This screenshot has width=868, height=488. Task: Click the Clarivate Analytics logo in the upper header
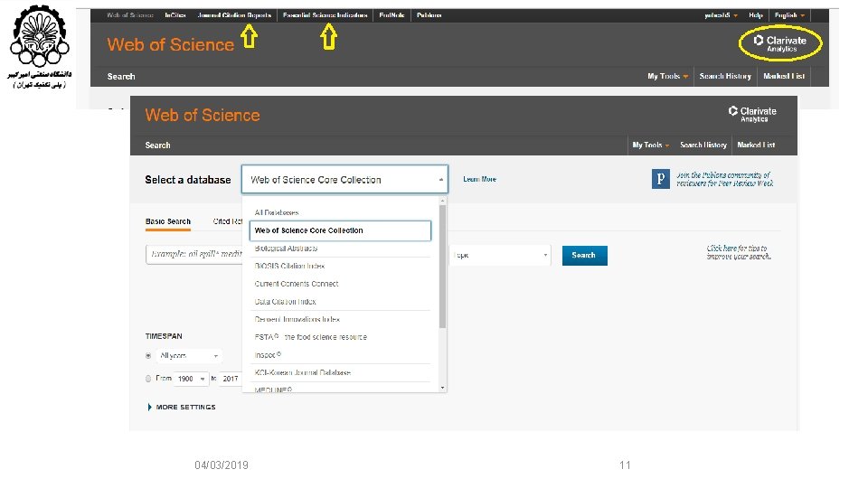pyautogui.click(x=780, y=43)
